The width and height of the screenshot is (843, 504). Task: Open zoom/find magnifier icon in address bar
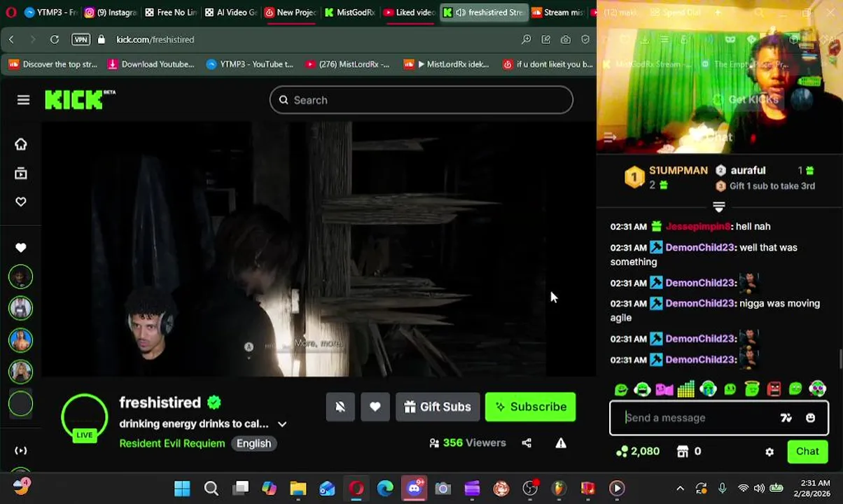click(527, 40)
